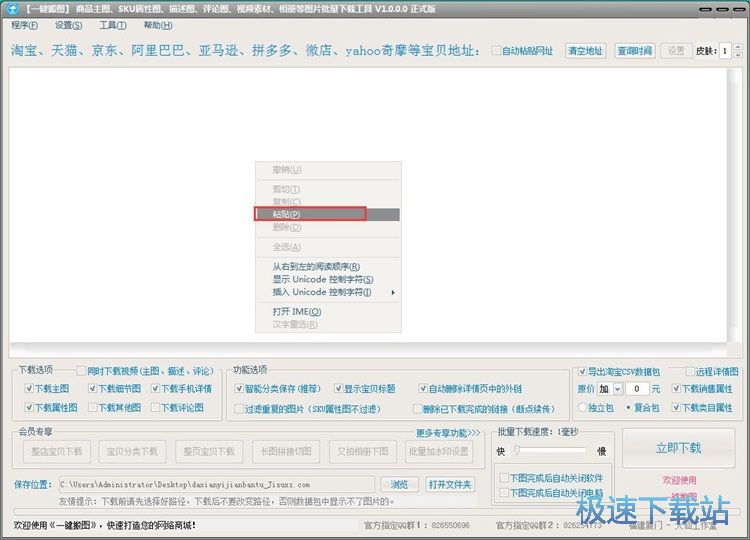Click the app icon in the title bar

[11, 8]
